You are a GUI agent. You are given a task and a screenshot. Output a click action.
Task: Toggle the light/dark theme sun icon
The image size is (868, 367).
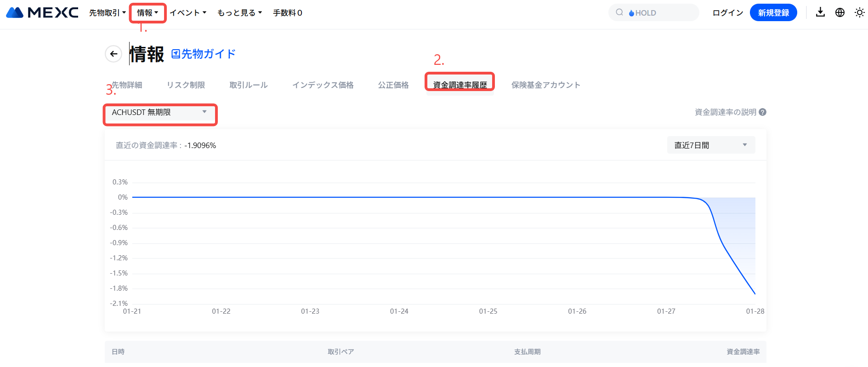point(859,12)
